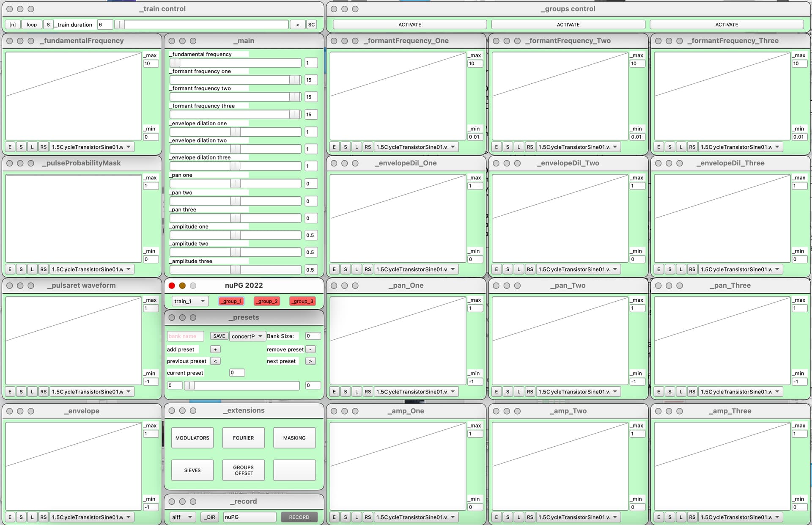The height and width of the screenshot is (525, 812).
Task: Toggle the red _group_3 button
Action: tap(302, 301)
